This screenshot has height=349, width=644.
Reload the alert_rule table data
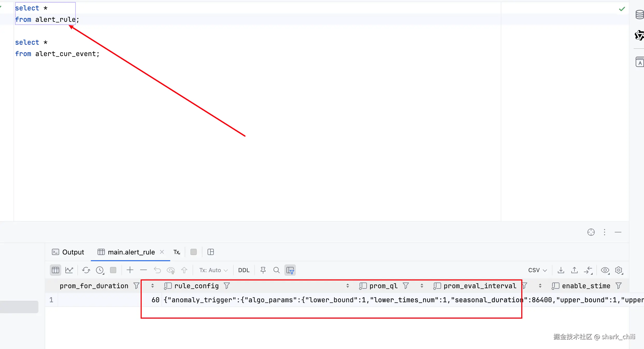86,270
